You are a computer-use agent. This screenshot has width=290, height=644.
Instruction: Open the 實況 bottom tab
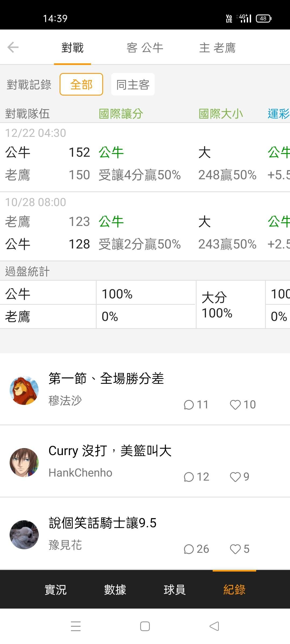tap(55, 590)
